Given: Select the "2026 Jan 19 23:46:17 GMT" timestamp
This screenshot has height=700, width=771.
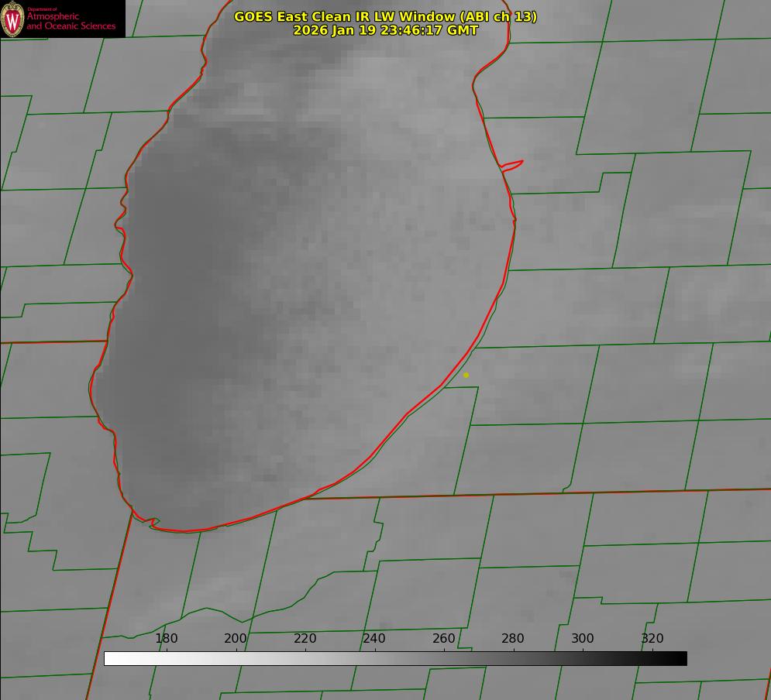Looking at the screenshot, I should (x=385, y=30).
